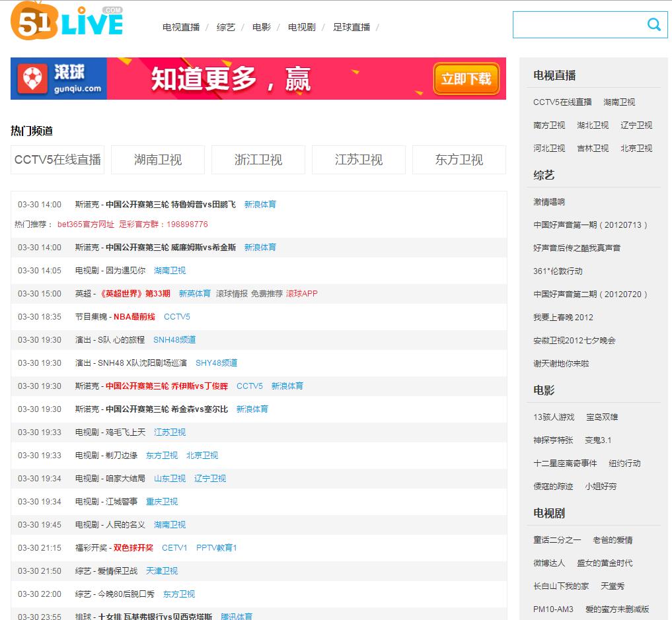Open 新浪体育 link for 希金森vs塞尔比 match
The height and width of the screenshot is (620, 672).
coord(252,409)
